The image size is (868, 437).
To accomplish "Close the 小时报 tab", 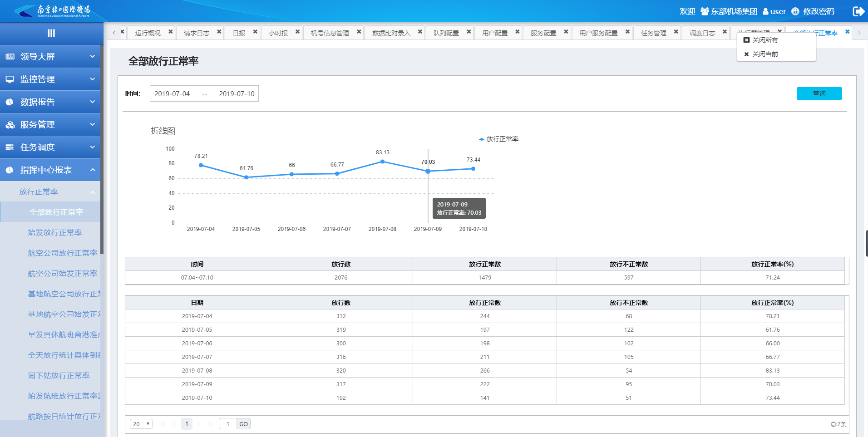I will pyautogui.click(x=297, y=32).
